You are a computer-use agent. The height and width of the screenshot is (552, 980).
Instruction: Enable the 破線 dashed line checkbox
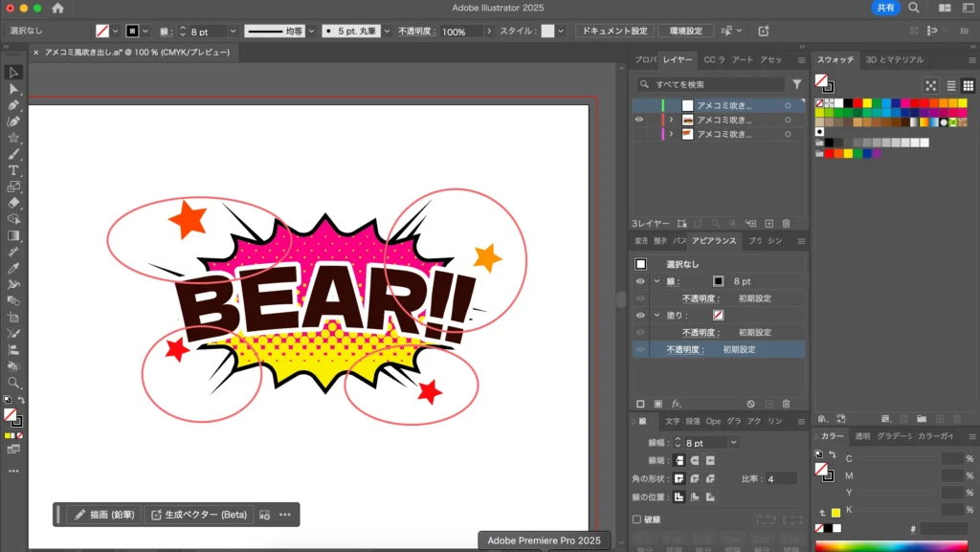pyautogui.click(x=637, y=519)
